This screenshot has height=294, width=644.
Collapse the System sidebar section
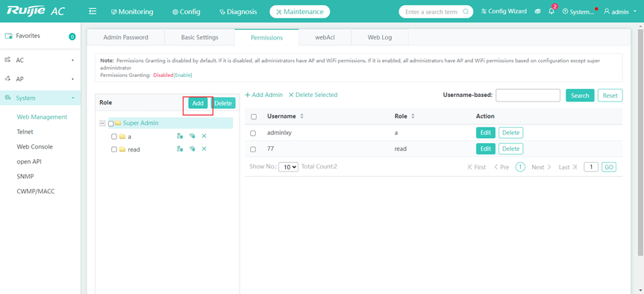(40, 98)
